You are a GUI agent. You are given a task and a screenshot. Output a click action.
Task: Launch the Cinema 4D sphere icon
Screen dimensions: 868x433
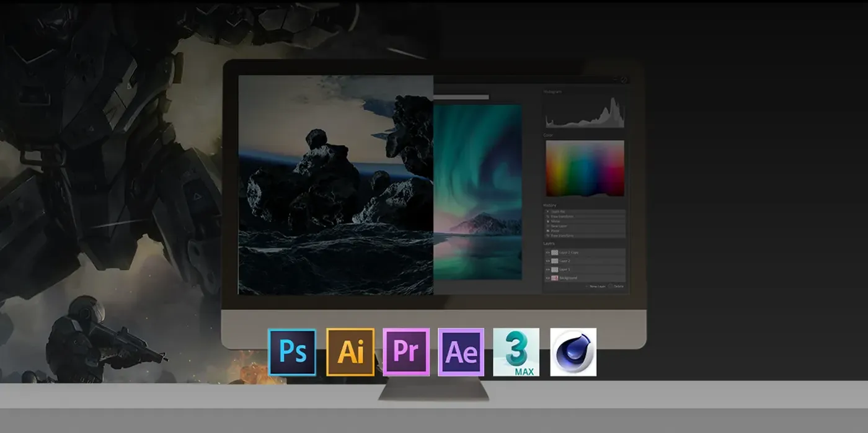573,352
